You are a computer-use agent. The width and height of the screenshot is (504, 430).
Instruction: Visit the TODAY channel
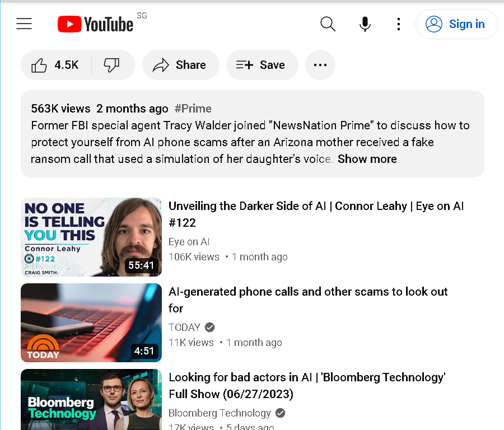pos(184,327)
